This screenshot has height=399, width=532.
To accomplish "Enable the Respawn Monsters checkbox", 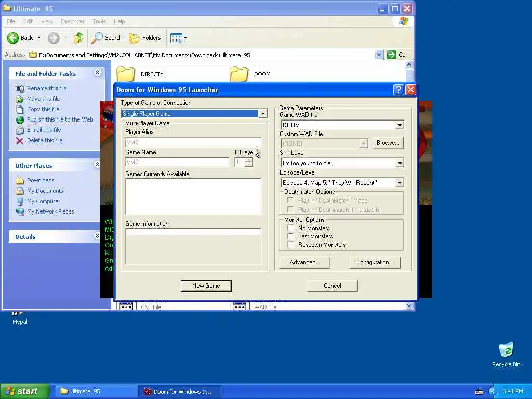I will pos(290,245).
